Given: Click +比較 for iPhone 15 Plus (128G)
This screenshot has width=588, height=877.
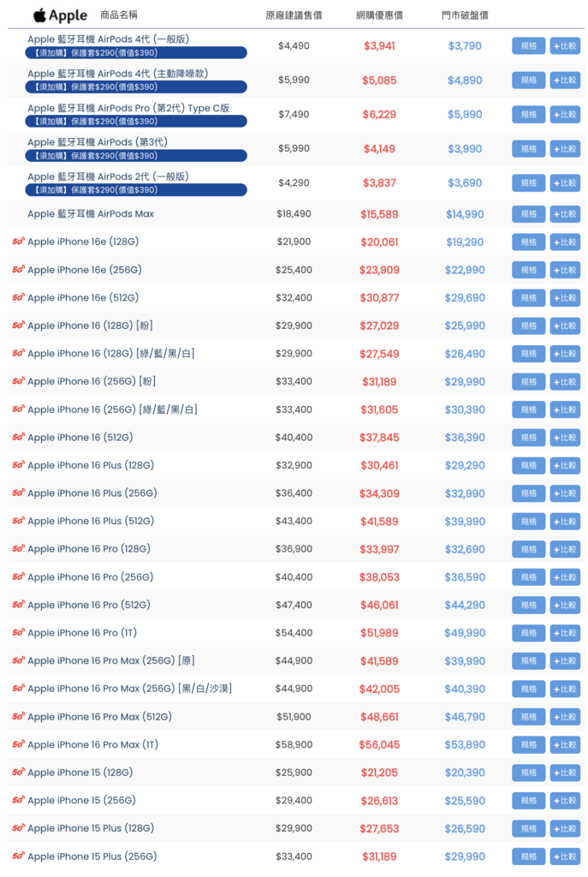Looking at the screenshot, I should (x=565, y=828).
